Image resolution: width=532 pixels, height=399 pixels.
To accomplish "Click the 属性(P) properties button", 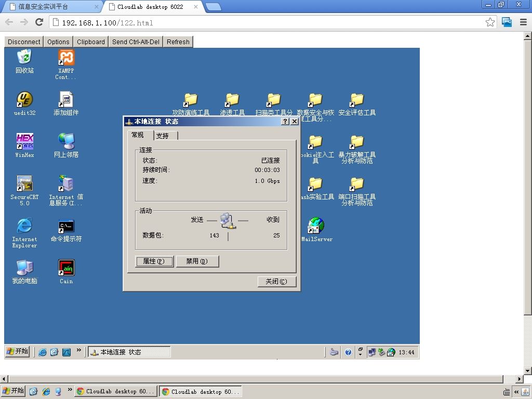I will click(154, 261).
